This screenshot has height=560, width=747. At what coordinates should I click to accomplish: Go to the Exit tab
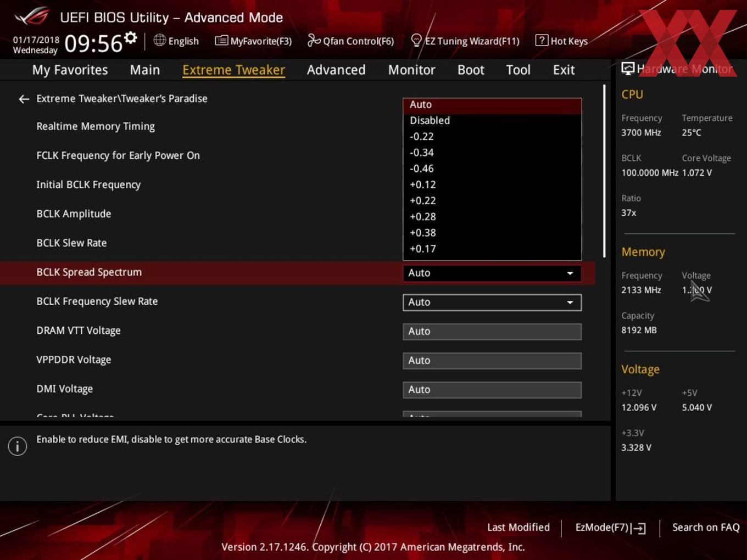tap(564, 70)
